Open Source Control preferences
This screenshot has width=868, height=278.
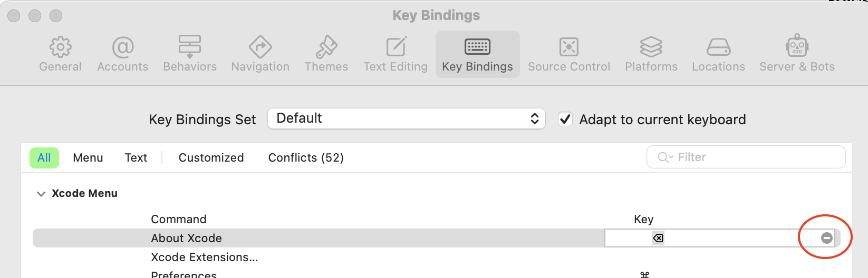[569, 54]
